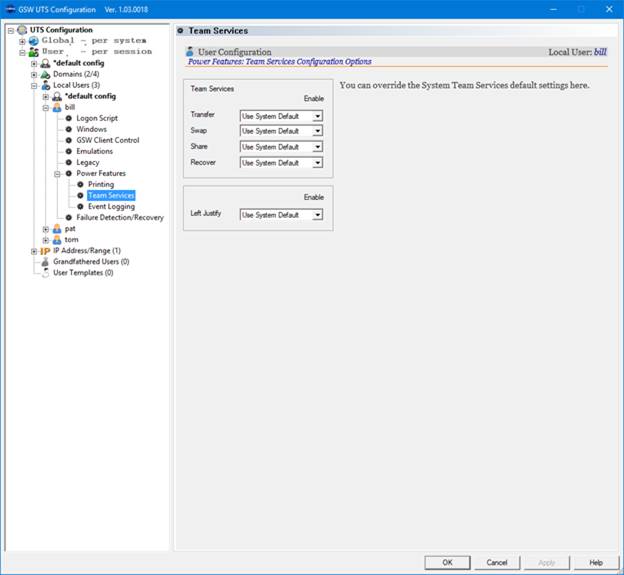Click the pat user icon
624x575 pixels.
point(56,228)
